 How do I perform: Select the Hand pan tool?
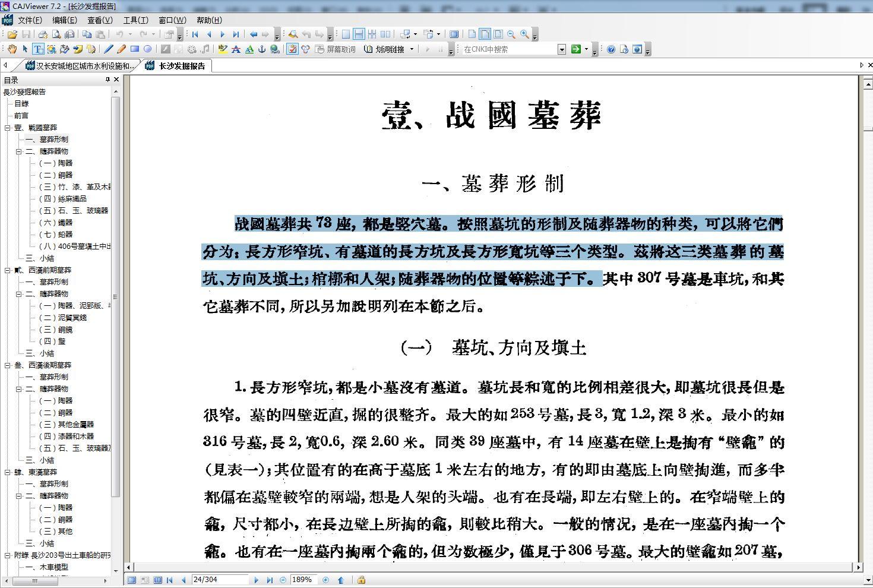(x=12, y=49)
